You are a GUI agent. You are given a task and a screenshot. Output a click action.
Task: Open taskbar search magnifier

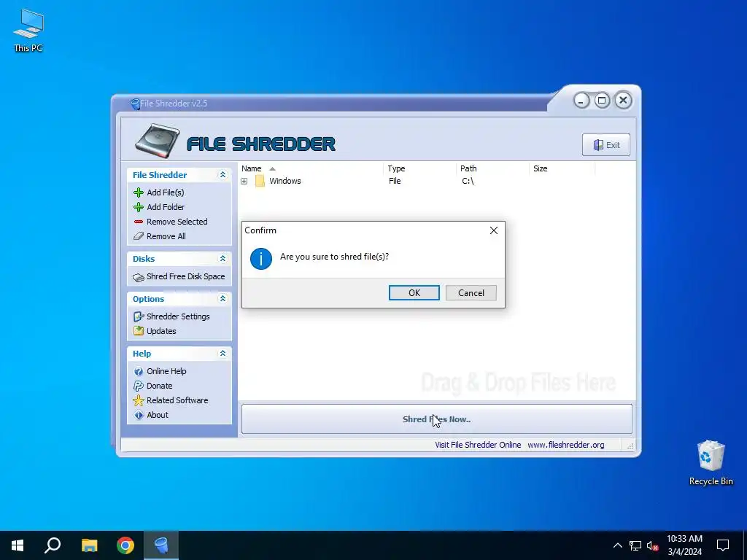pos(53,545)
